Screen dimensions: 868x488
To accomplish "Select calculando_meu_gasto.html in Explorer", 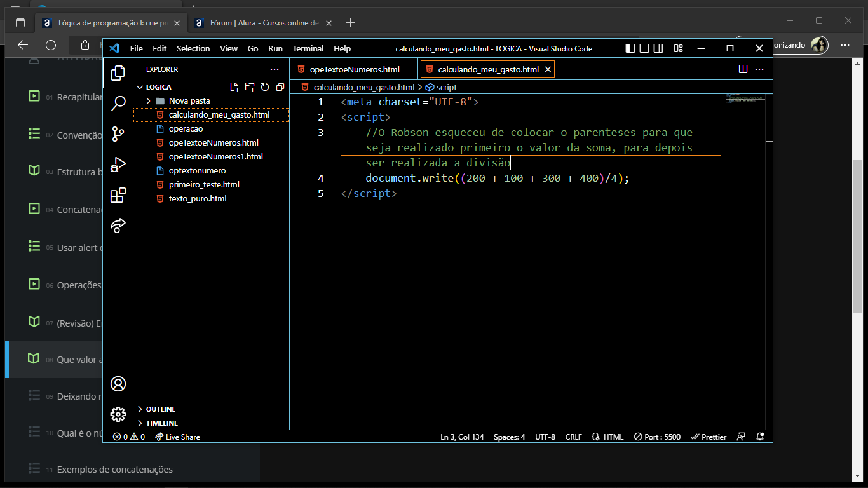I will tap(211, 115).
